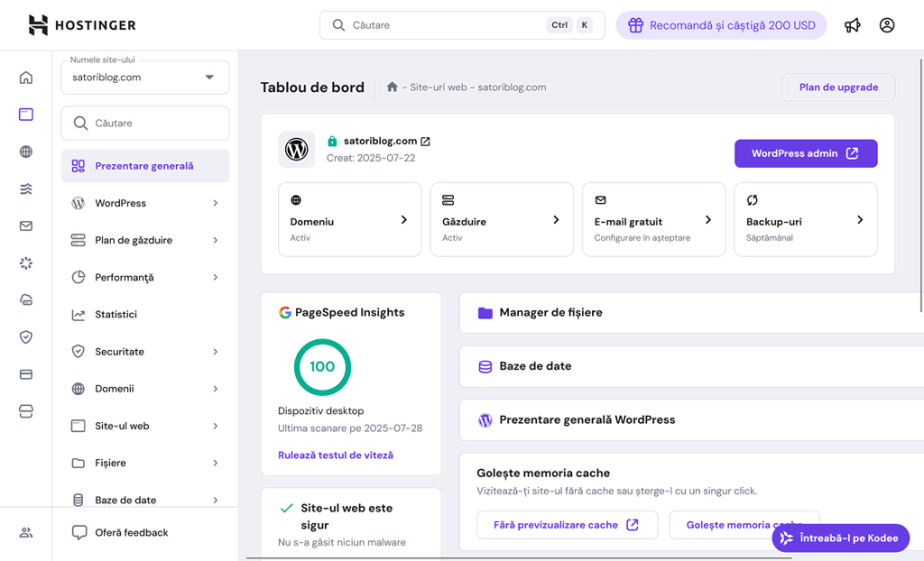Click the PageSpeed score 100 circle
Screen dimensions: 924x561
coord(322,366)
